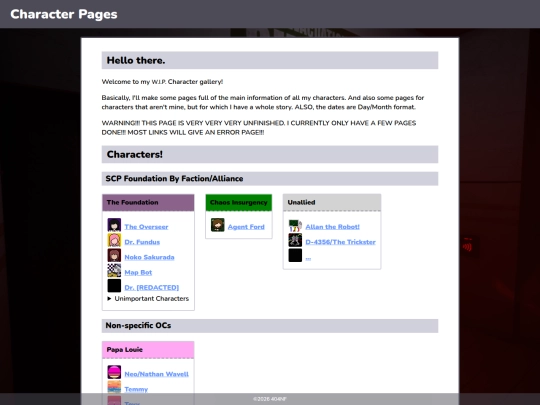Click Papa Louie card header
The image size is (540, 405).
click(x=148, y=350)
